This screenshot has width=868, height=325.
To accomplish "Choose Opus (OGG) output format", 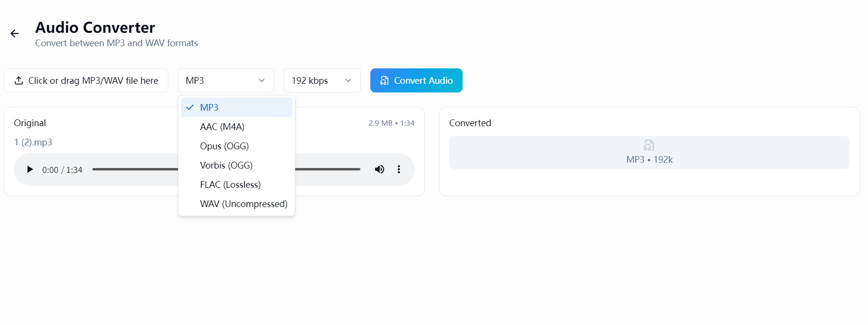I will pos(237,146).
